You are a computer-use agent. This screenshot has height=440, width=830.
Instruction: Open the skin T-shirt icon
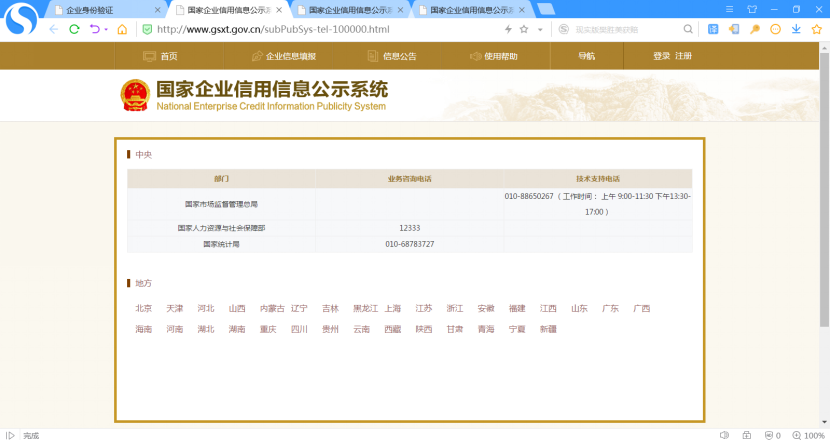click(752, 10)
